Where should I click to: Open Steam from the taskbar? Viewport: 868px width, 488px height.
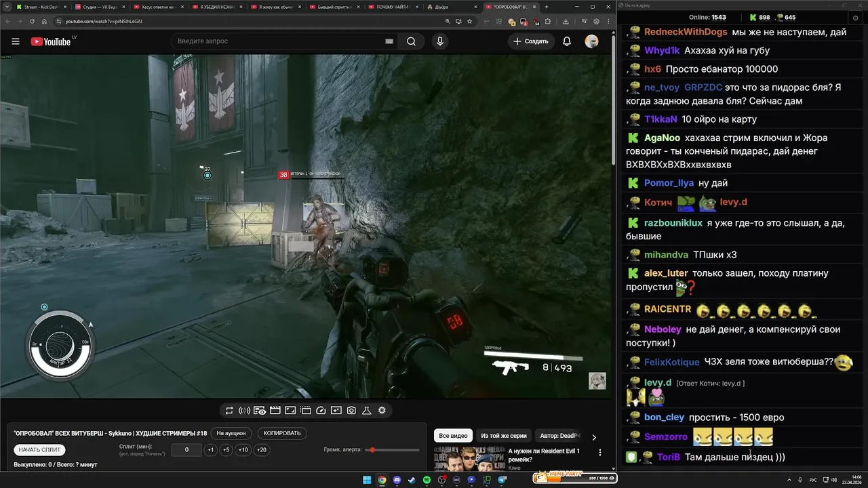point(412,480)
